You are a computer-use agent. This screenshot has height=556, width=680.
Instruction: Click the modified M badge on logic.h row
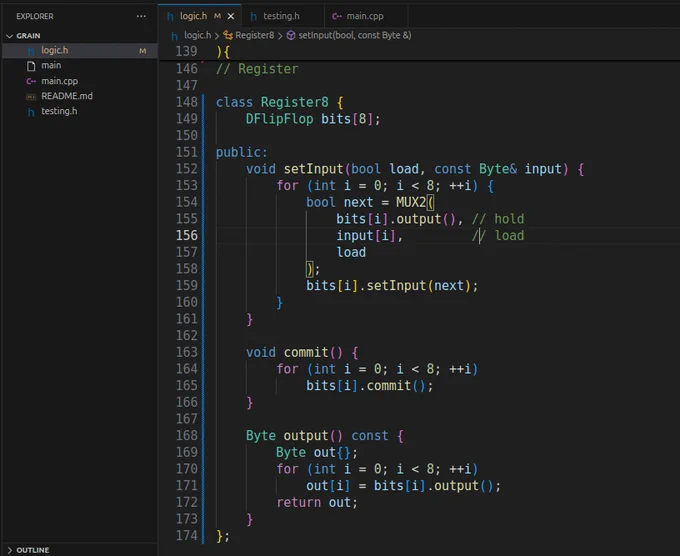[x=142, y=51]
